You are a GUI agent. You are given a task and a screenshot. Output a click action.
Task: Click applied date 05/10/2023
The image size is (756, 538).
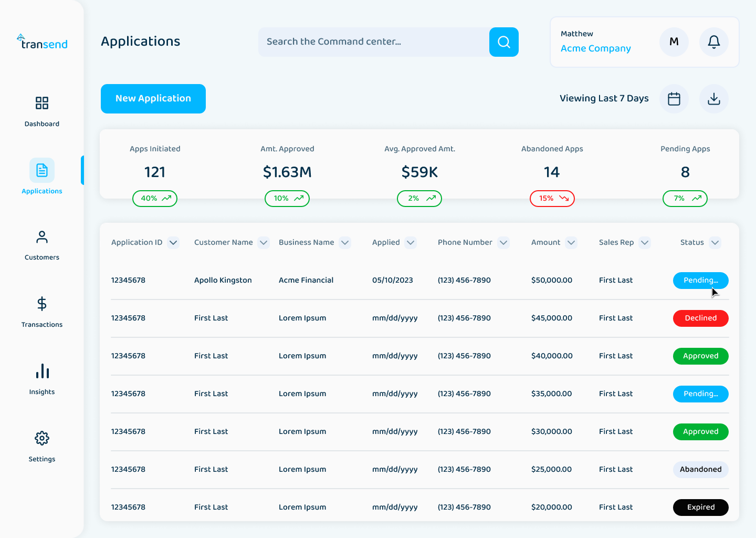[x=393, y=281]
